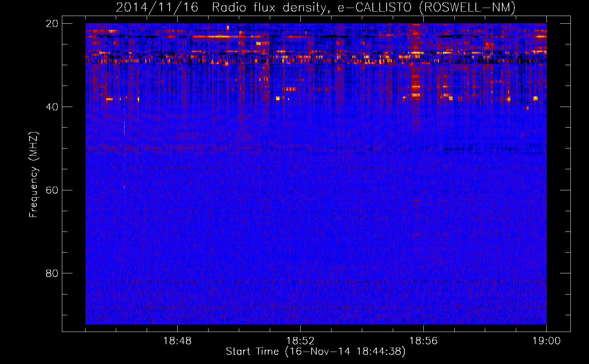Click the 'Start Time (16-Nov-14 18:44:38)' axis label
589x364 pixels.
coord(316,352)
